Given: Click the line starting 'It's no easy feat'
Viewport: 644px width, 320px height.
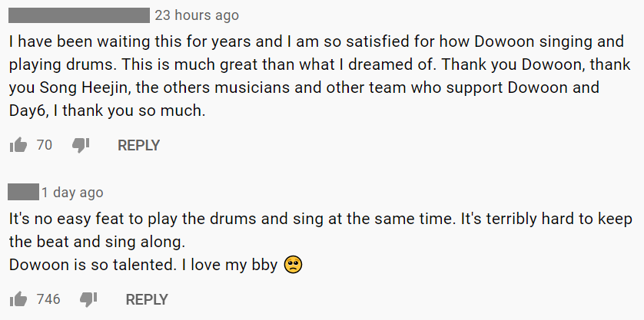Looking at the screenshot, I should [320, 219].
